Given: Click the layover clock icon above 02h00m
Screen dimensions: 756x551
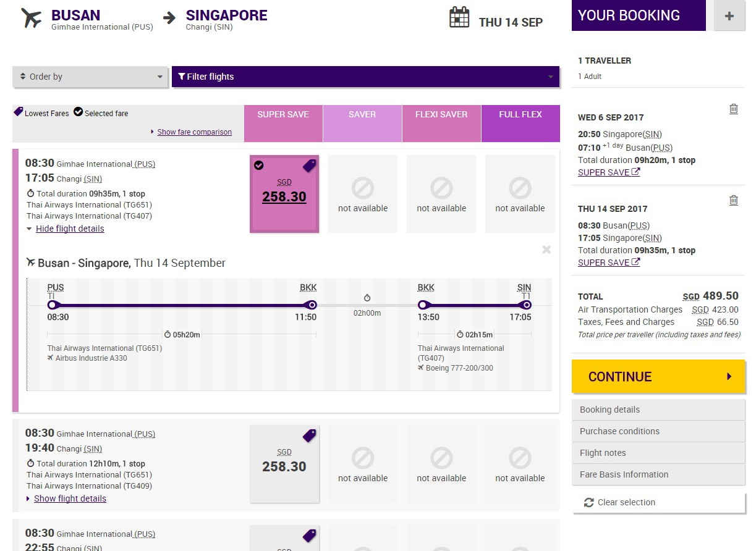Looking at the screenshot, I should coord(367,298).
